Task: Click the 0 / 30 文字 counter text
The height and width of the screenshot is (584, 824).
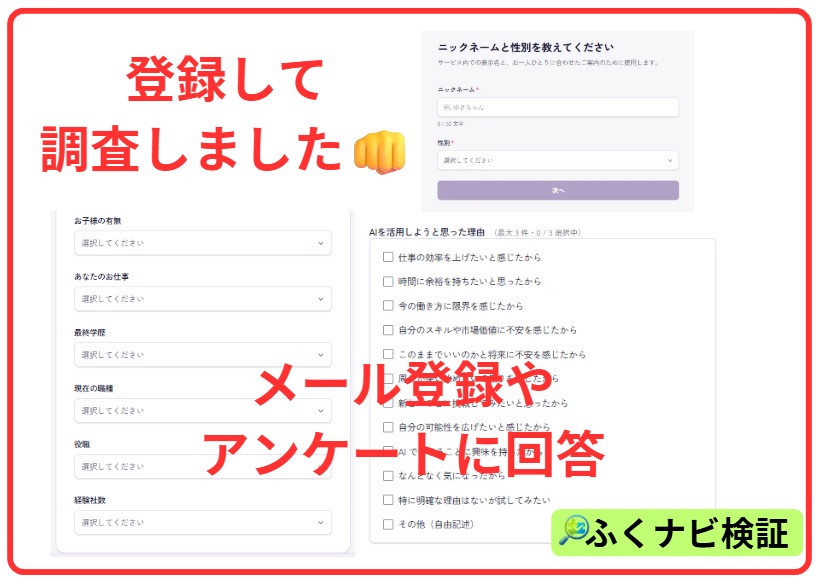Action: [450, 124]
